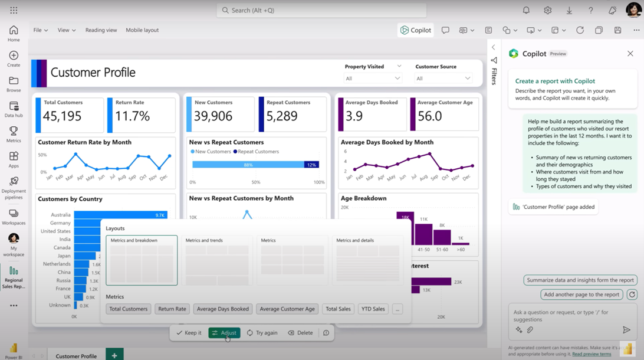
Task: Select Regional Sales Report sidebar item
Action: coord(14,277)
